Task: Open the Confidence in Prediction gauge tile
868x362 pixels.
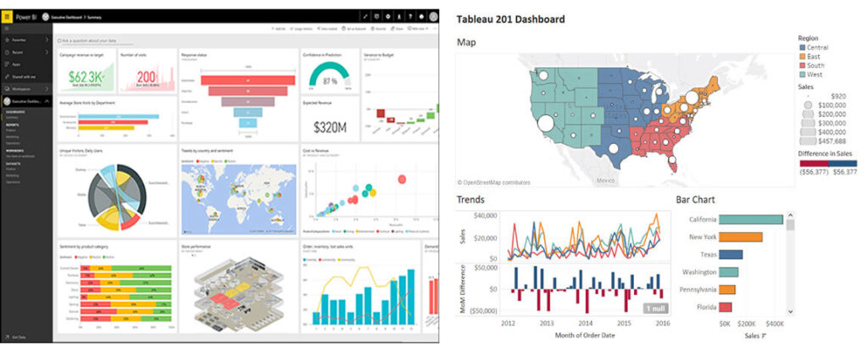Action: coord(330,71)
